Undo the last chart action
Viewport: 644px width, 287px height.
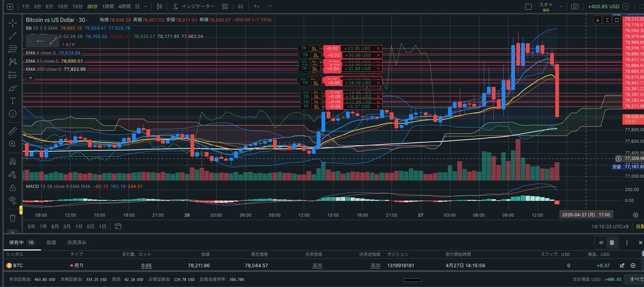[x=256, y=6]
